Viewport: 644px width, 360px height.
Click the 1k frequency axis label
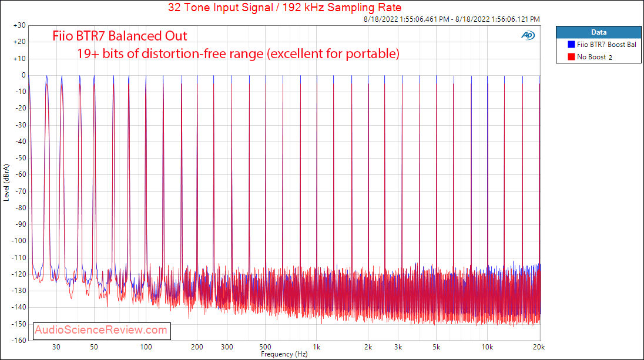point(317,347)
